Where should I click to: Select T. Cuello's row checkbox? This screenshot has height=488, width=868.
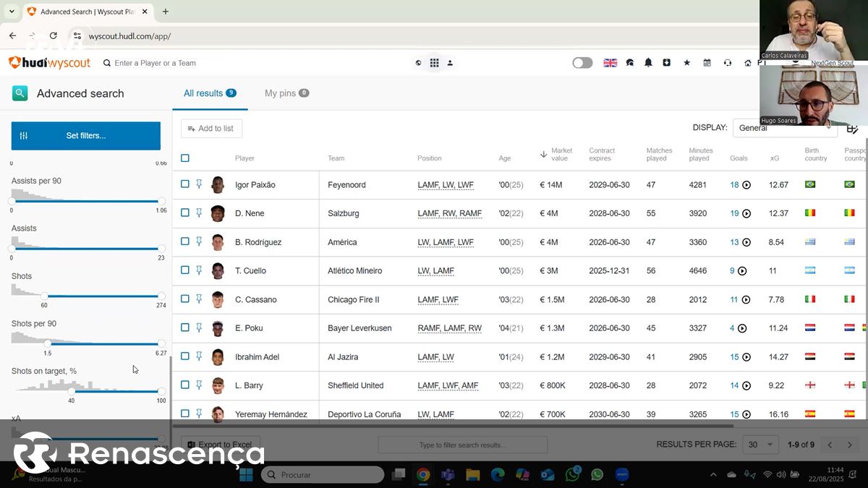pyautogui.click(x=185, y=270)
